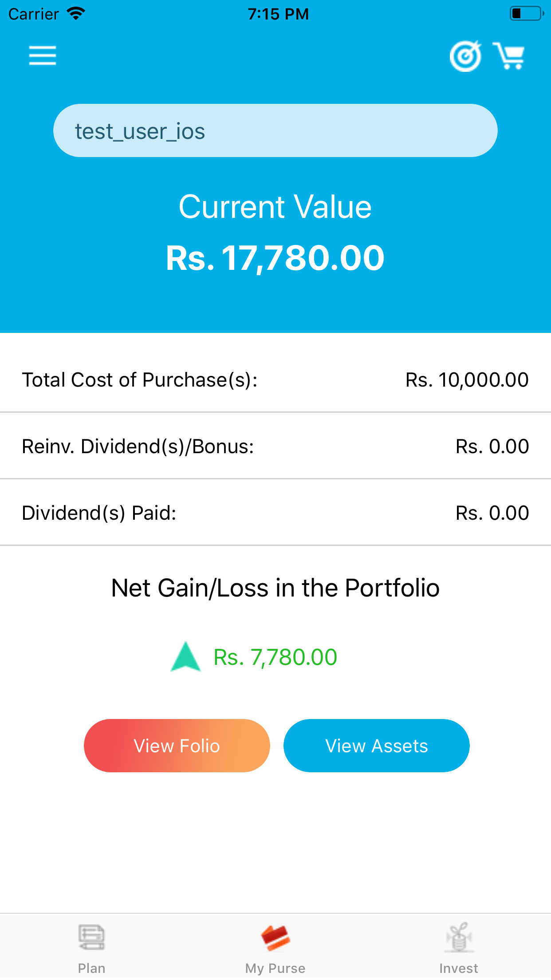551x980 pixels.
Task: Tap the Rs. 17,780.00 current value amount
Action: (x=275, y=258)
